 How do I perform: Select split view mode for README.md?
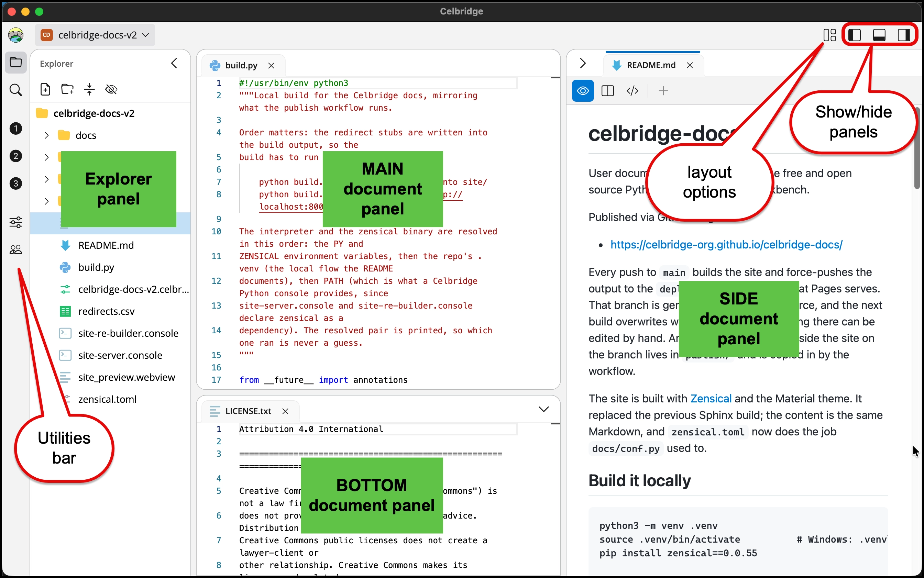607,91
